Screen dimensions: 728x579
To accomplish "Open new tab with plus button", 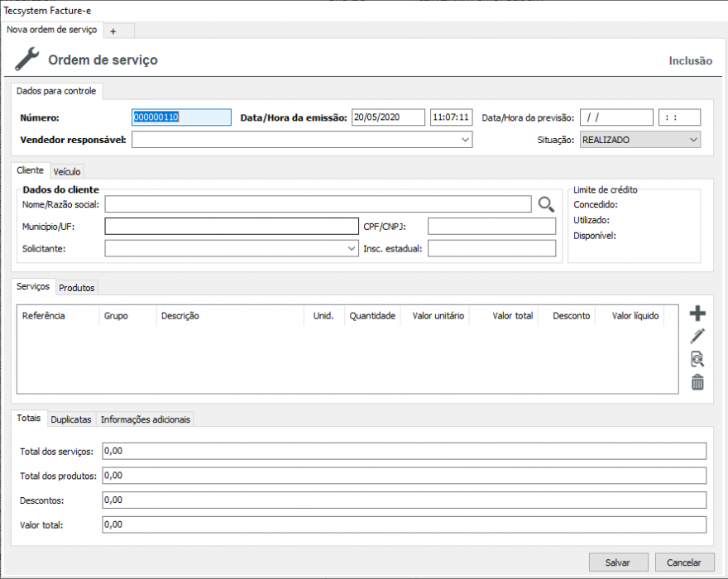I will [113, 31].
